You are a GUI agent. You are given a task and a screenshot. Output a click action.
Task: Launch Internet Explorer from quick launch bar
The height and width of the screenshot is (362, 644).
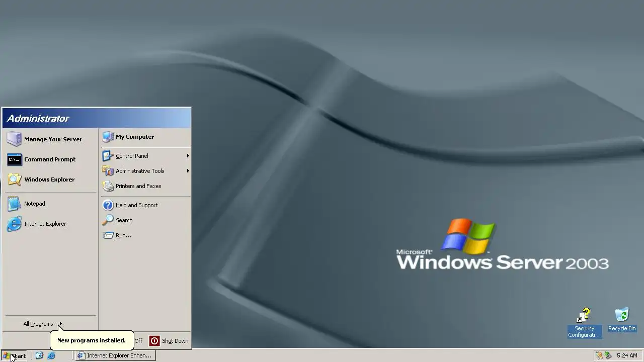coord(51,355)
